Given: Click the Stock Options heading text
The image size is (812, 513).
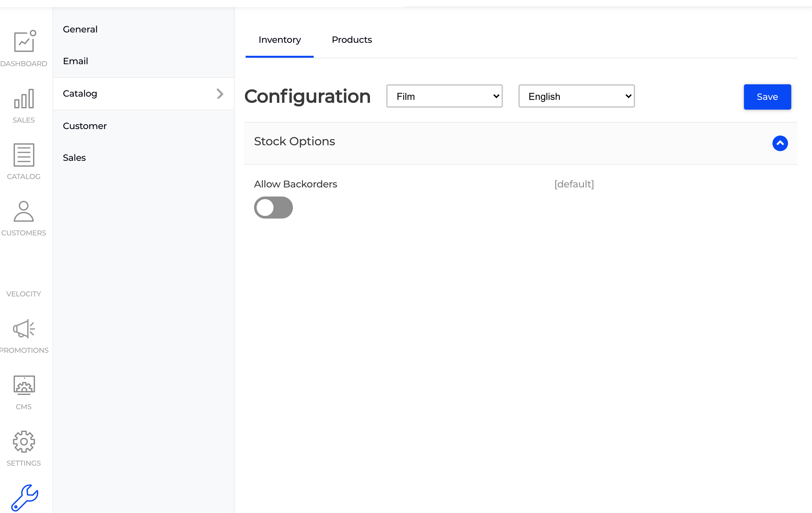Looking at the screenshot, I should pos(295,141).
